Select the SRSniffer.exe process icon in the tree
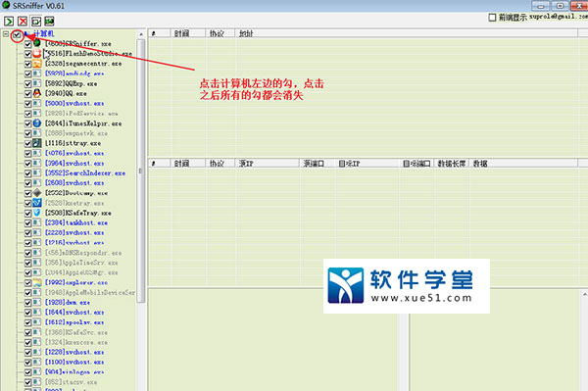Image resolution: width=588 pixels, height=391 pixels. pyautogui.click(x=37, y=43)
